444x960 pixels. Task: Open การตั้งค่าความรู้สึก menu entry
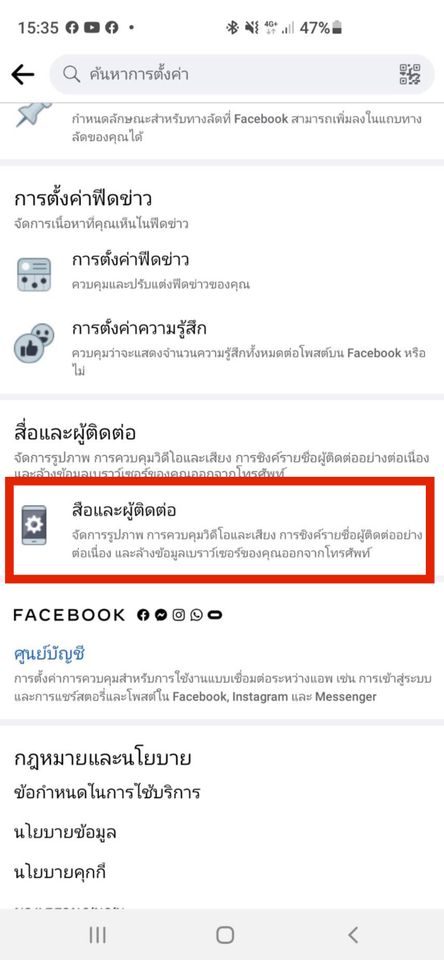coord(222,348)
